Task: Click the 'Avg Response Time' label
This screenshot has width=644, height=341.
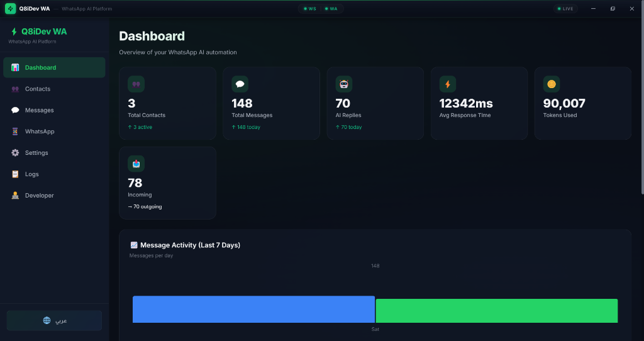Action: click(465, 115)
